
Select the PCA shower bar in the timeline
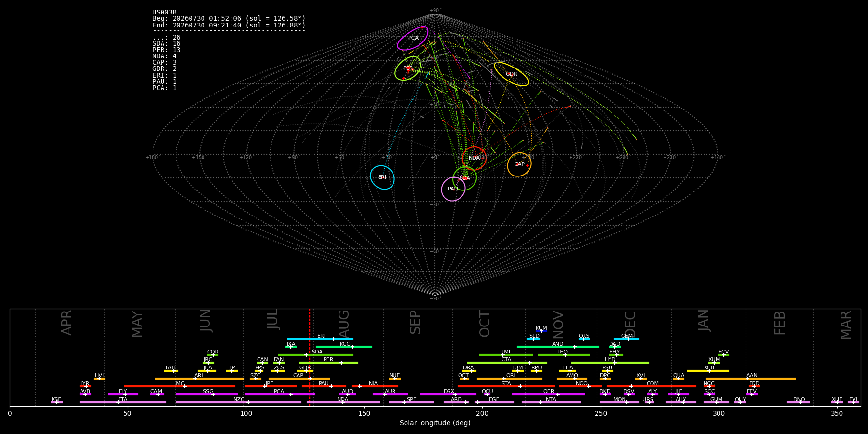[x=280, y=394]
